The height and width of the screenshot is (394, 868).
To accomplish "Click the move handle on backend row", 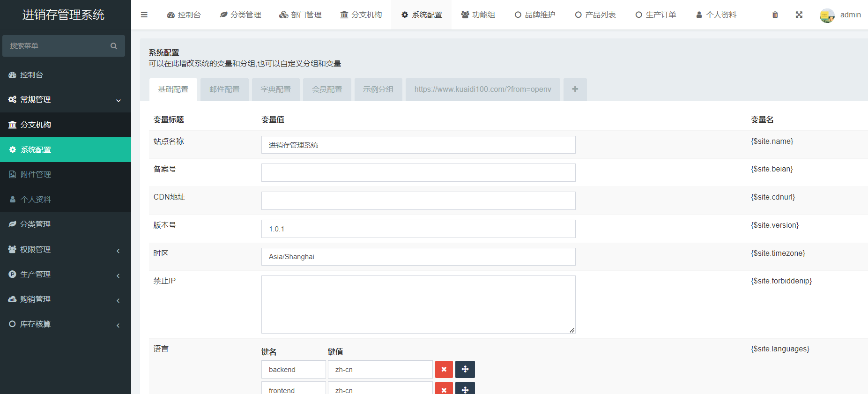I will pos(465,369).
